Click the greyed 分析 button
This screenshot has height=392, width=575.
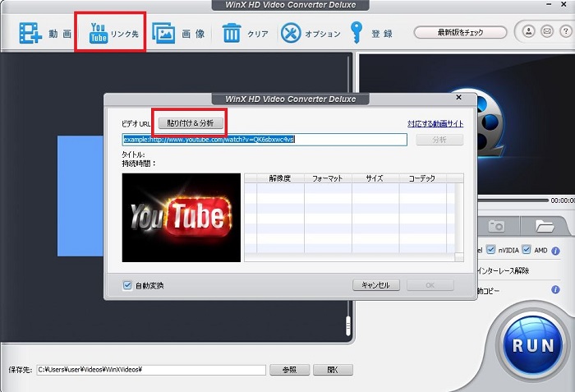click(439, 140)
